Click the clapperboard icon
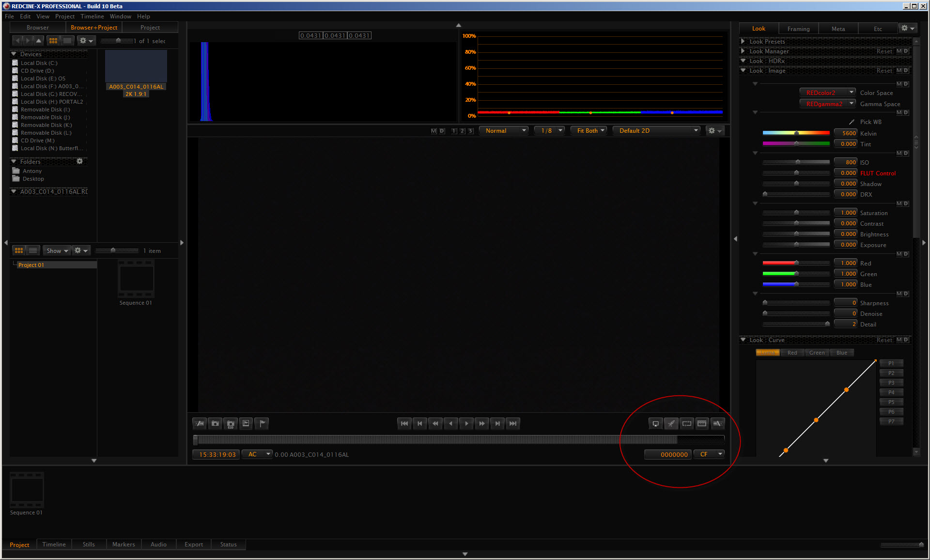The width and height of the screenshot is (930, 560). pos(702,423)
